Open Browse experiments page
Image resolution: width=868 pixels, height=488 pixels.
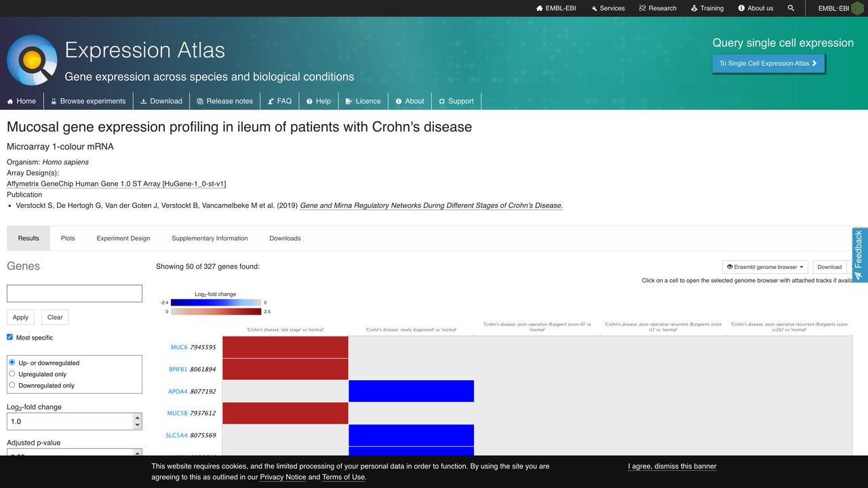[88, 101]
